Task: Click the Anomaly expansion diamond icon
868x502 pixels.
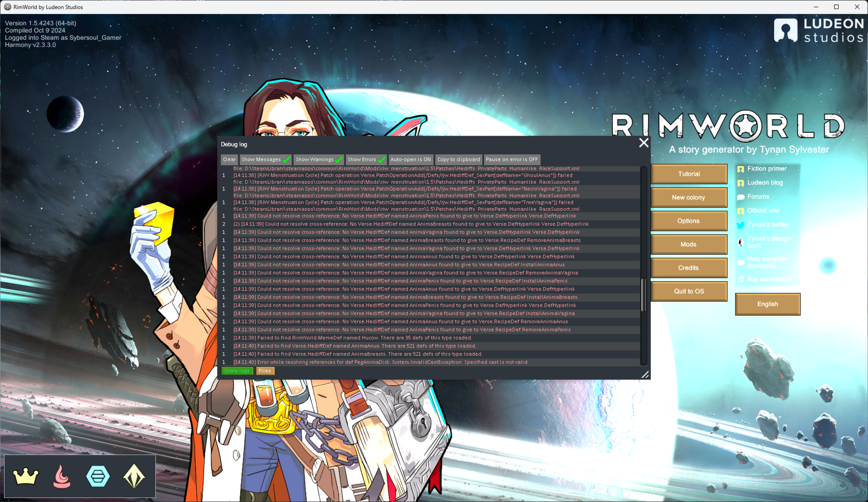Action: (134, 476)
